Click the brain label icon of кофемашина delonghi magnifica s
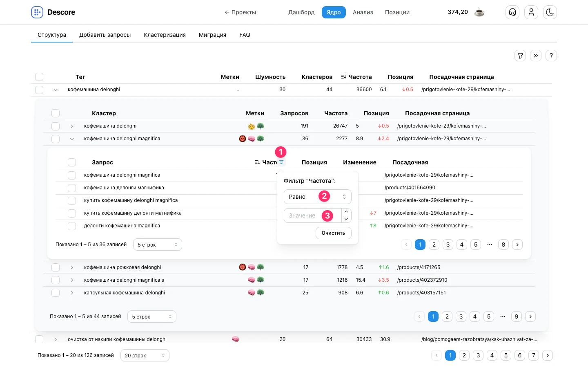Viewport: 588px width, 368px height. click(x=252, y=280)
